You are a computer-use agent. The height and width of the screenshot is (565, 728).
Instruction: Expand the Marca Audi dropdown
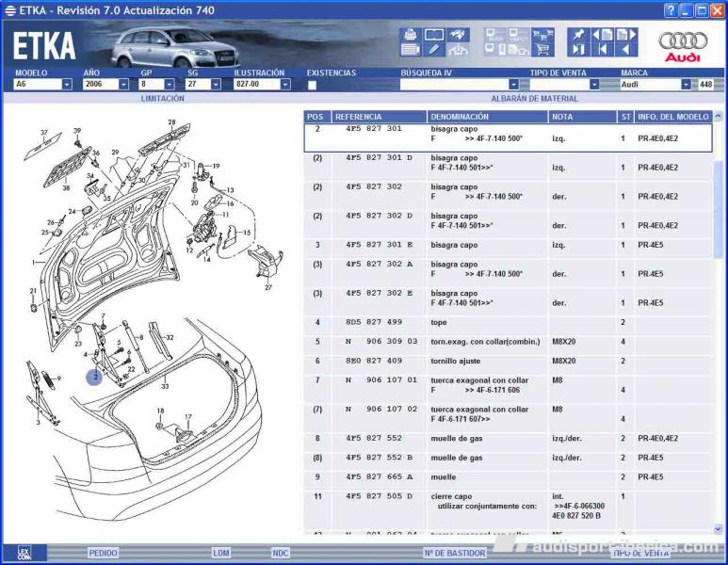(686, 85)
